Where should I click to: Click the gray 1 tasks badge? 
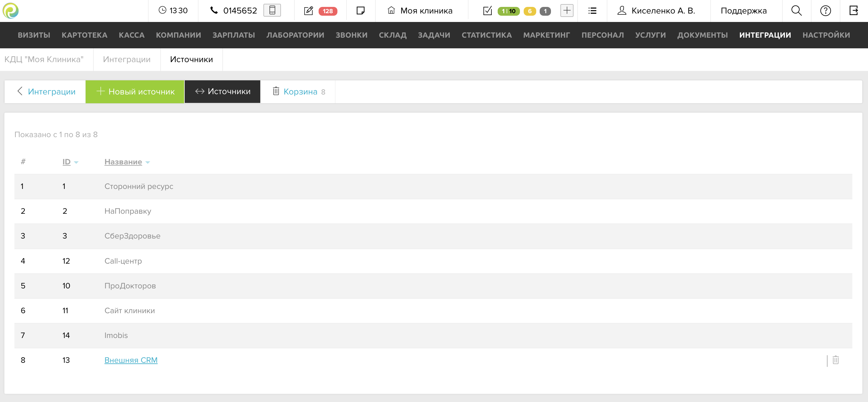click(545, 11)
